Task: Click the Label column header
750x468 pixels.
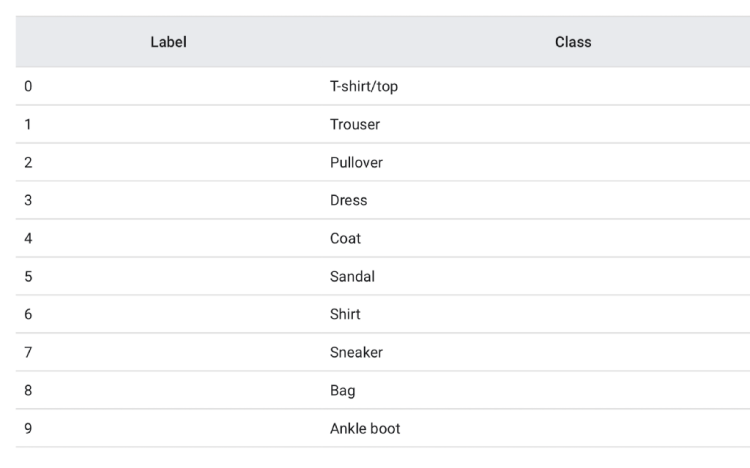Action: tap(168, 42)
